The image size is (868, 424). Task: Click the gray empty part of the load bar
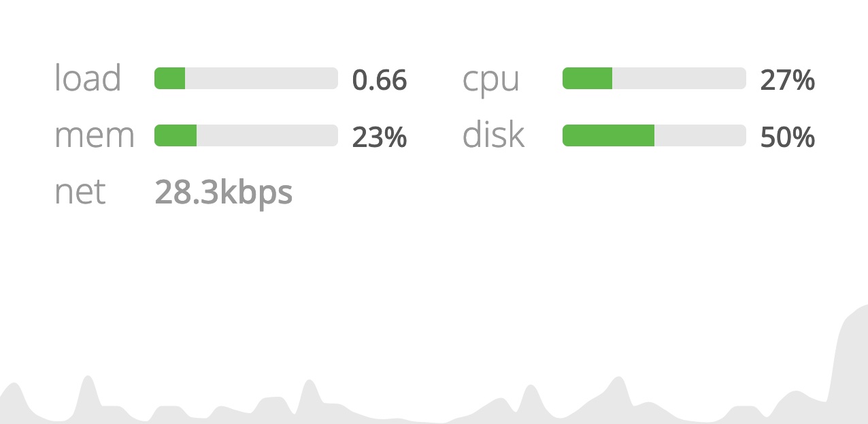point(261,78)
